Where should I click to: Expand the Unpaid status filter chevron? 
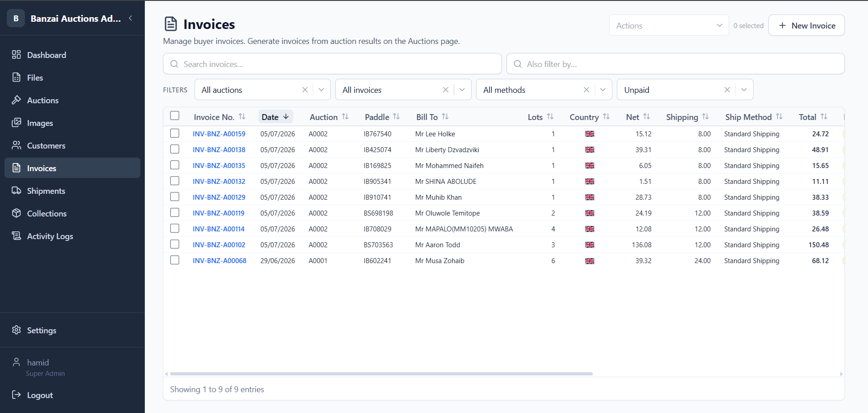[x=744, y=90]
